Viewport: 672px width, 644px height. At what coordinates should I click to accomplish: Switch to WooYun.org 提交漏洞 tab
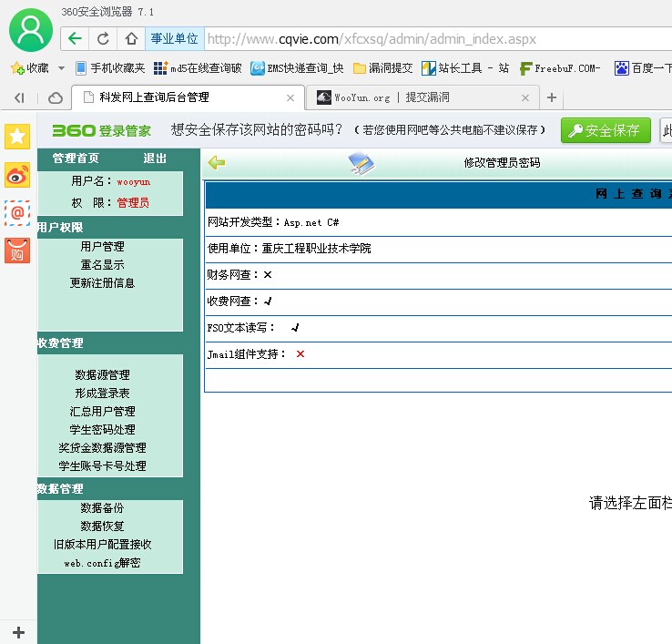click(x=423, y=97)
